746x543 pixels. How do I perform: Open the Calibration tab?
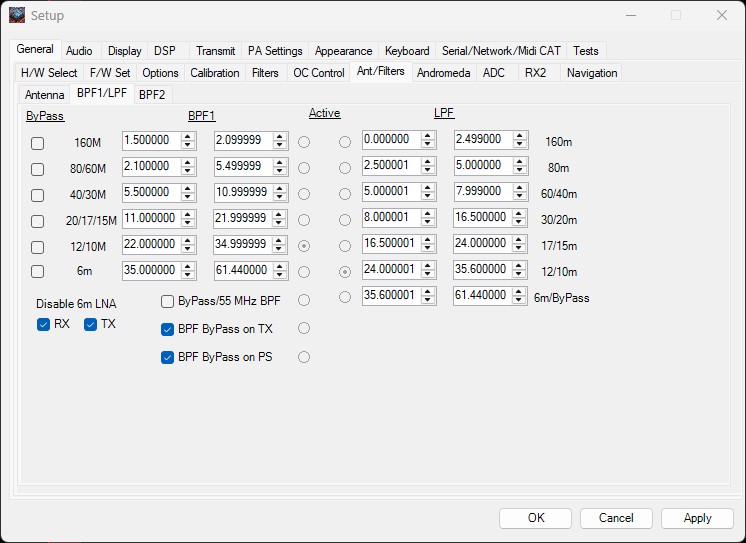pyautogui.click(x=214, y=73)
